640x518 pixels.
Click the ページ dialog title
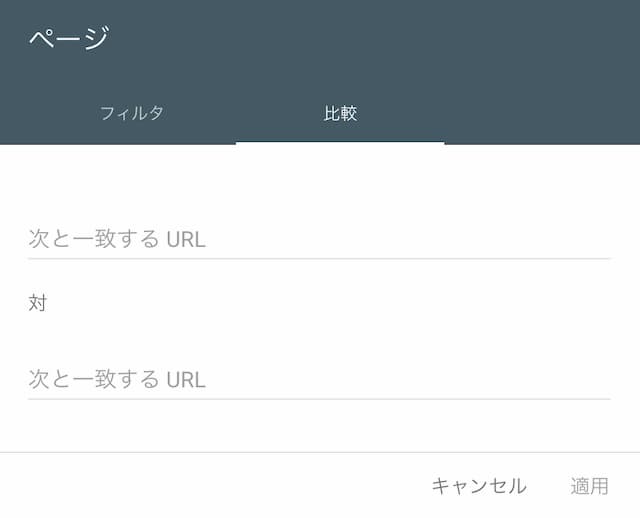point(69,38)
